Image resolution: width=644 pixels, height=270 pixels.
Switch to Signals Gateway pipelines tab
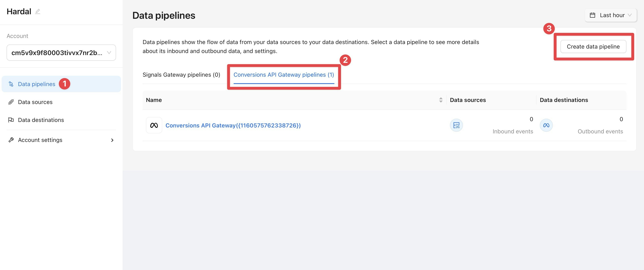point(181,74)
